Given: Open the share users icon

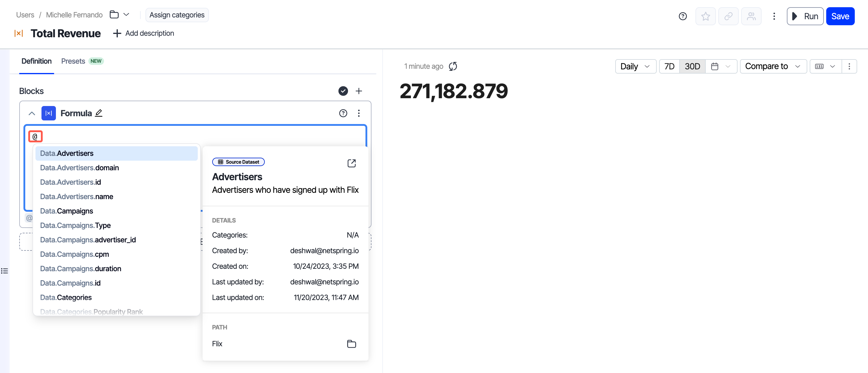Looking at the screenshot, I should [751, 16].
